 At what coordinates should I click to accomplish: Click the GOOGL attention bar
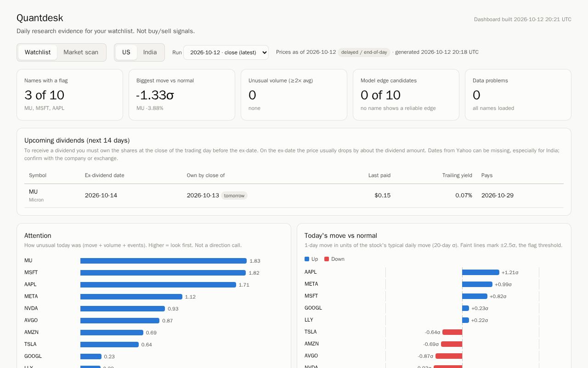pos(91,356)
